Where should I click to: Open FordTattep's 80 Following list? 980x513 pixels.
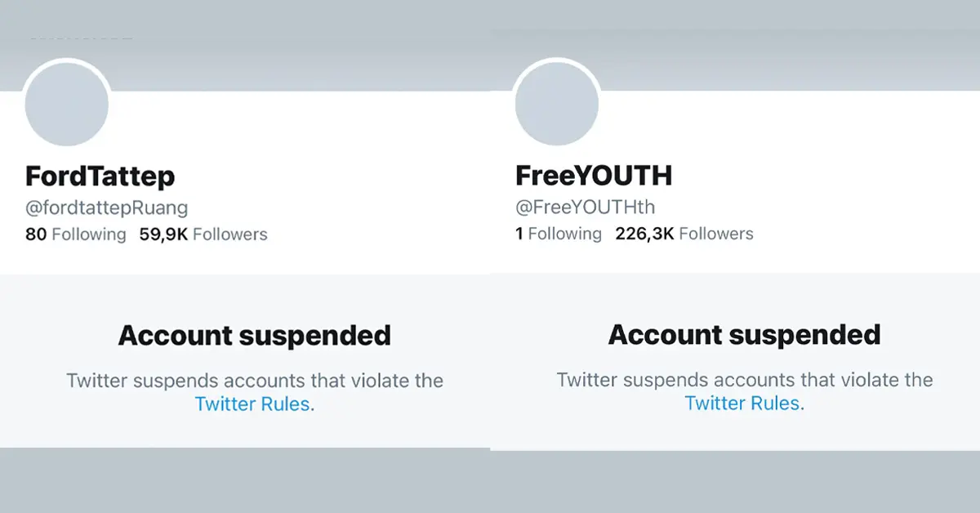point(76,234)
